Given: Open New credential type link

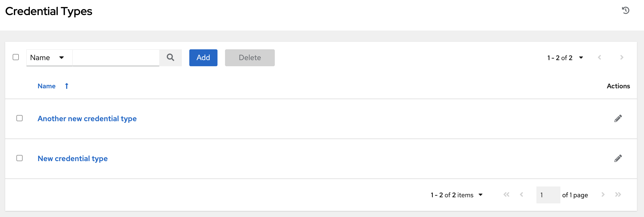Looking at the screenshot, I should [x=73, y=158].
